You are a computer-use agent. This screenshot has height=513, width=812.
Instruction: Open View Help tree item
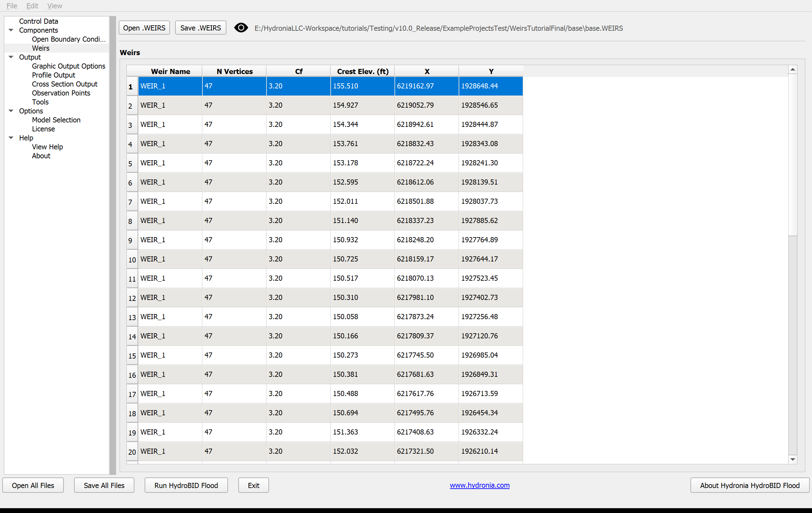[x=47, y=147]
